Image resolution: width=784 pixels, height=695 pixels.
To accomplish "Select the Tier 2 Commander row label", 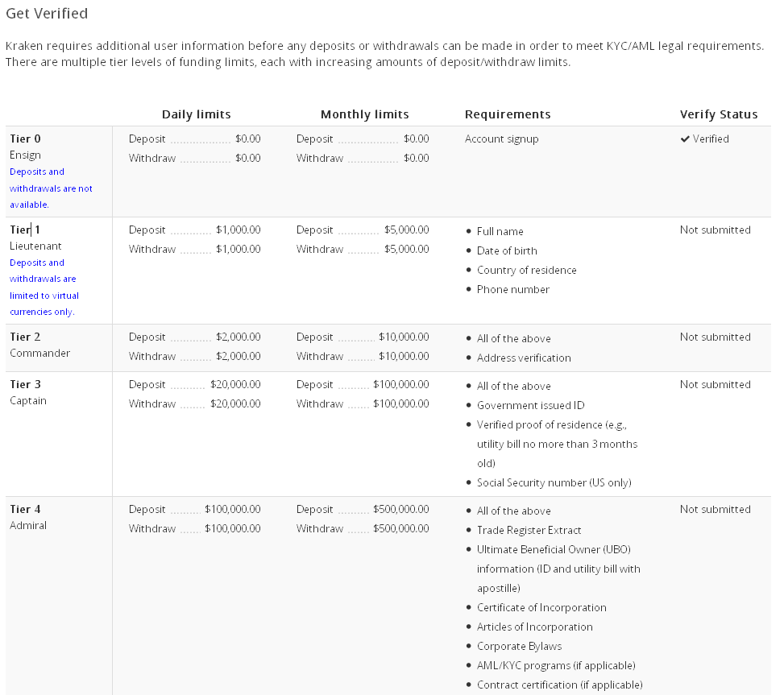I will 40,345.
